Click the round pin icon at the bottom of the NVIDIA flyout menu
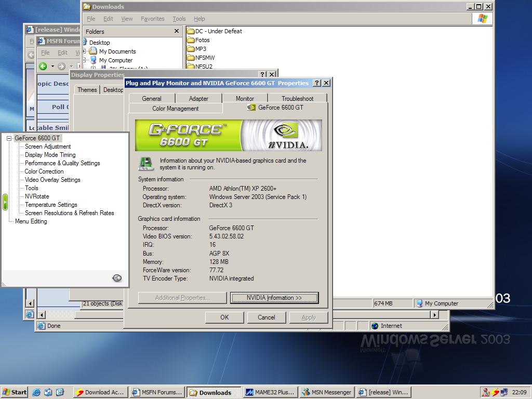The height and width of the screenshot is (399, 532). tap(117, 278)
